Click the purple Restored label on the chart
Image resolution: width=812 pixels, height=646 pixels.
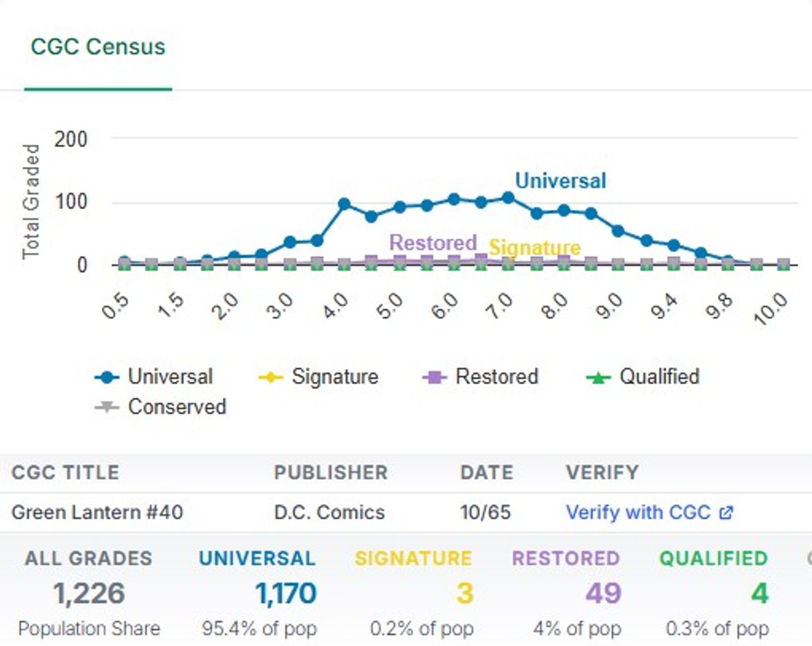click(x=433, y=242)
